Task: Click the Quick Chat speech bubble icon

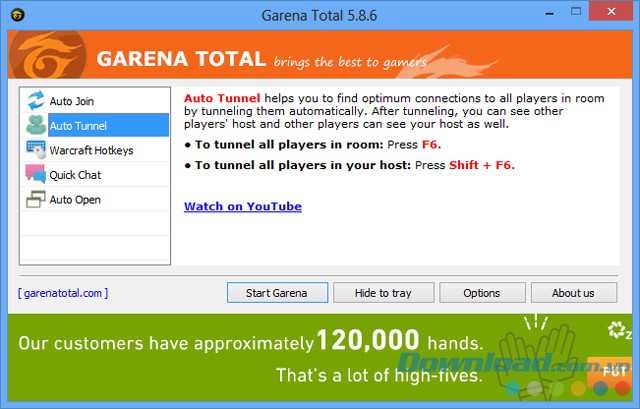Action: (x=35, y=175)
